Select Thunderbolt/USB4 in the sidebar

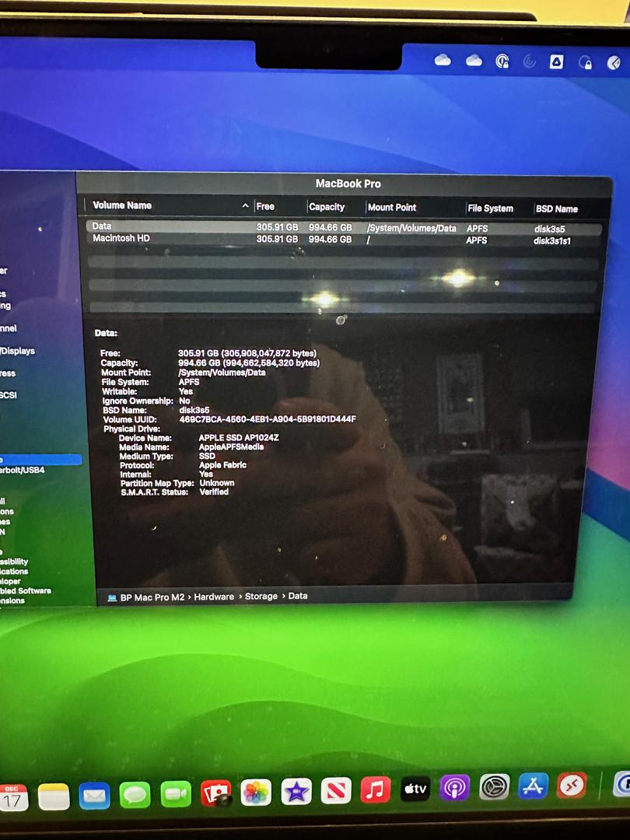(x=23, y=470)
